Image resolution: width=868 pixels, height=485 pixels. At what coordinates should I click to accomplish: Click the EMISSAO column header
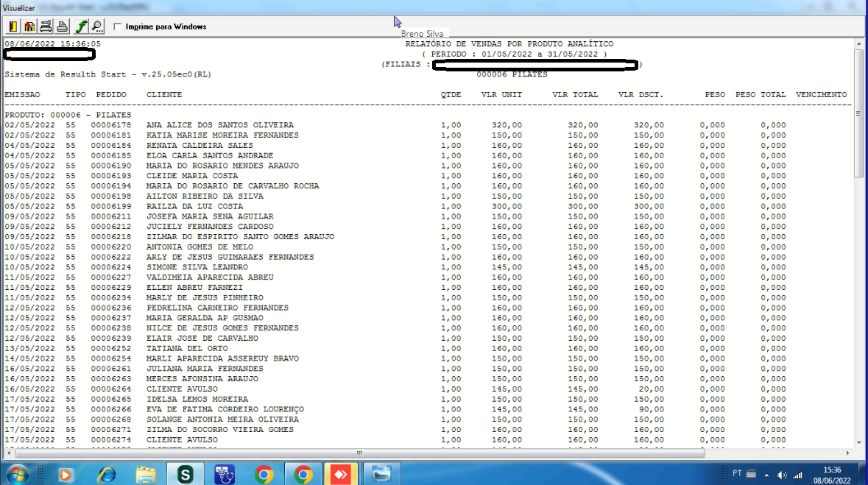(22, 95)
